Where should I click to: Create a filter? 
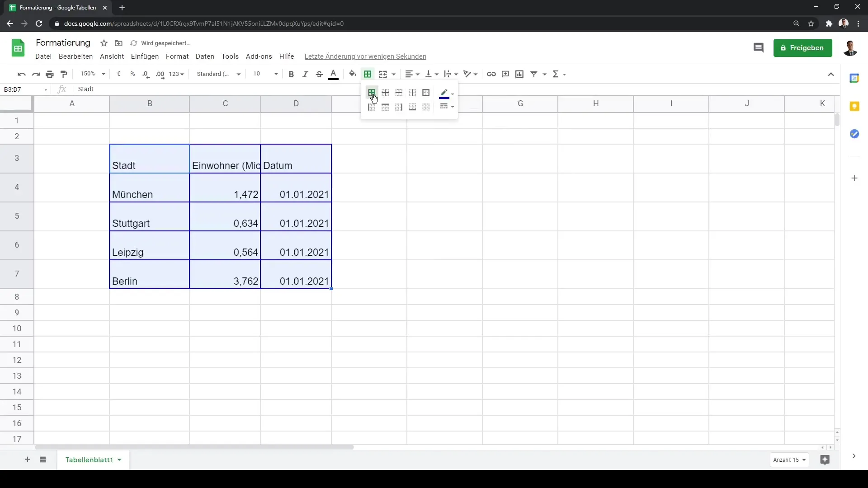[534, 74]
